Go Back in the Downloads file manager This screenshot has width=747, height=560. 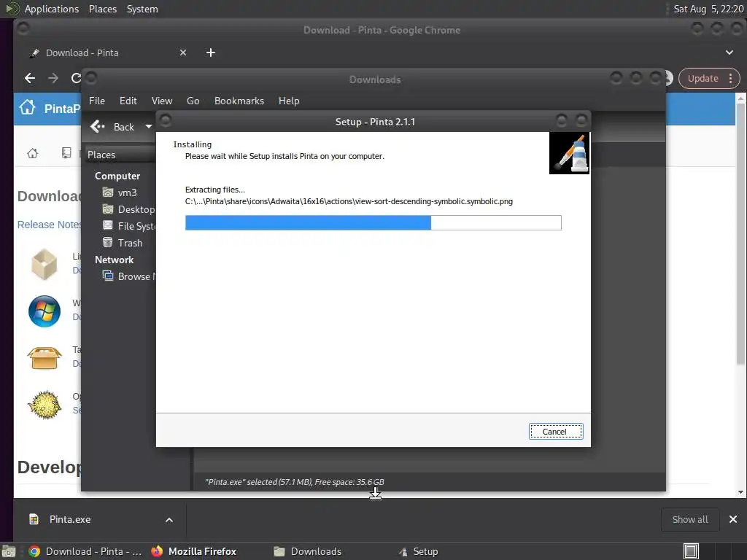(x=112, y=127)
